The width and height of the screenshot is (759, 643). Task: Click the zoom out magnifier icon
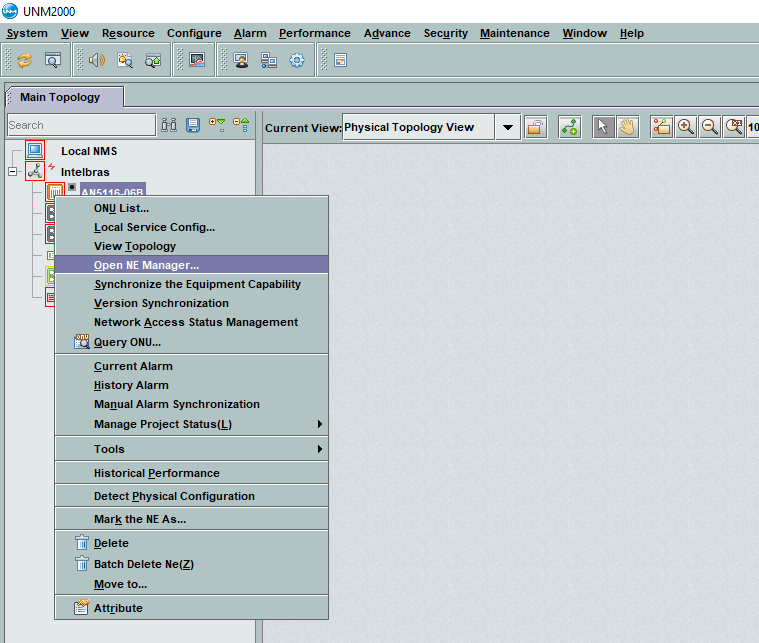coord(710,127)
